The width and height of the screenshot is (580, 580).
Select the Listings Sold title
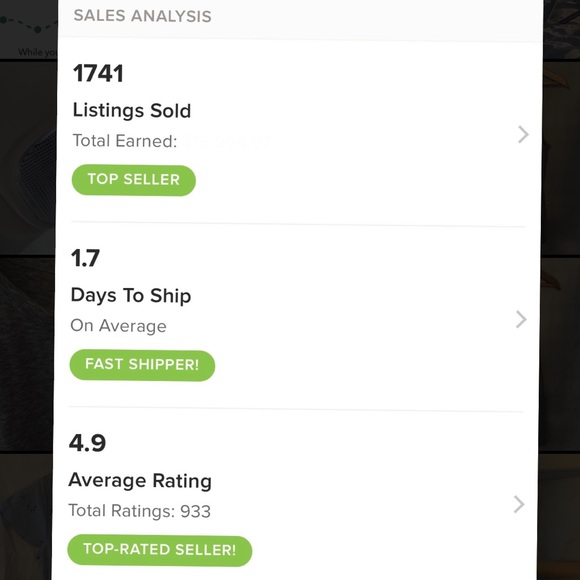click(x=132, y=110)
